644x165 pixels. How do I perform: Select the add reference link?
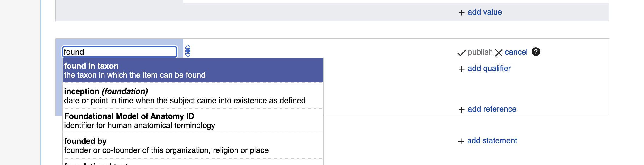coord(492,109)
